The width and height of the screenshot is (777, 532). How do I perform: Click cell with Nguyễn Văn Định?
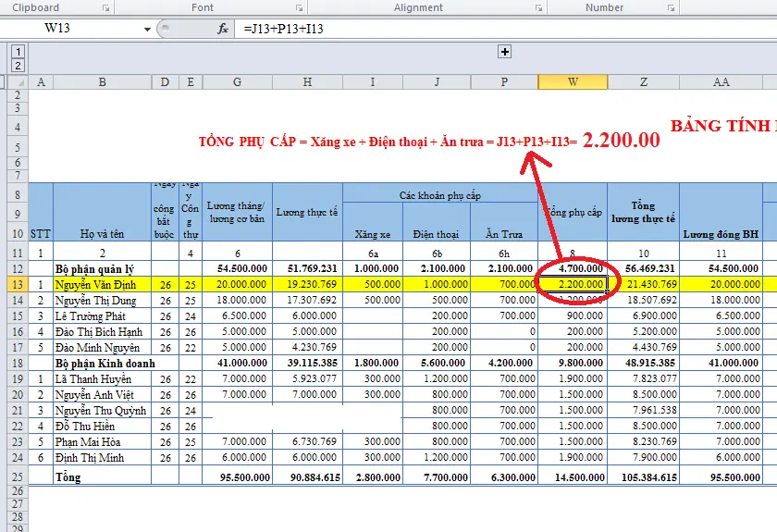[x=102, y=285]
